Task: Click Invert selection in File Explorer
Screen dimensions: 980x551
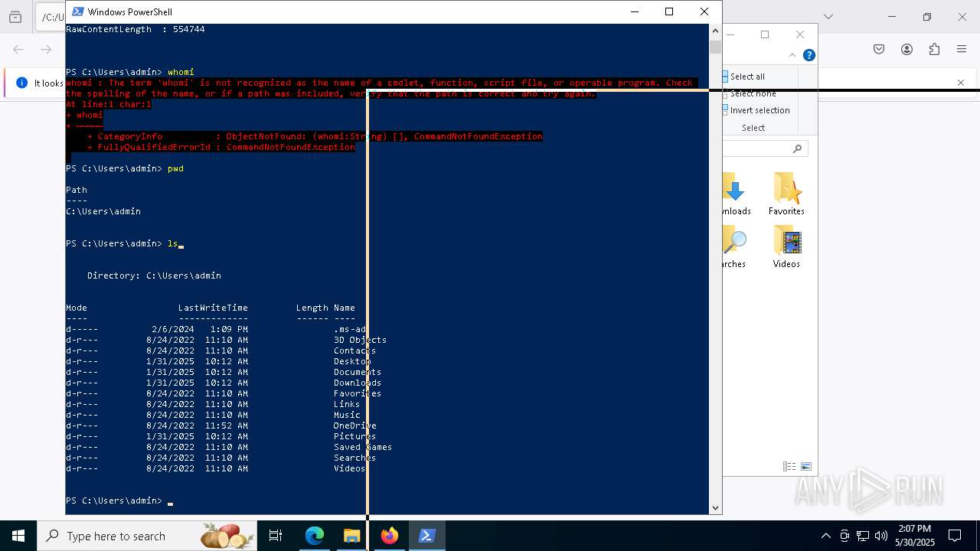Action: pos(756,110)
